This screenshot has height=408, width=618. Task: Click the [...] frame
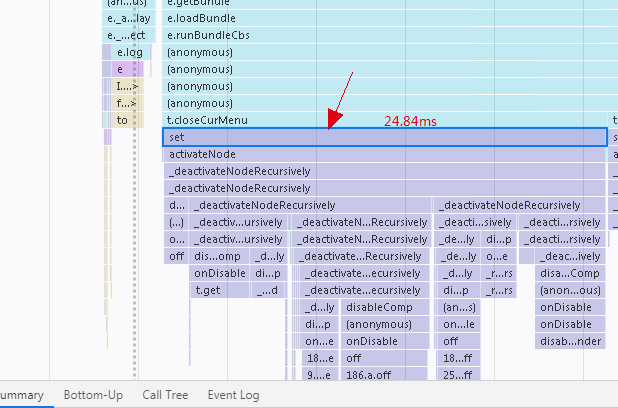[x=176, y=223]
